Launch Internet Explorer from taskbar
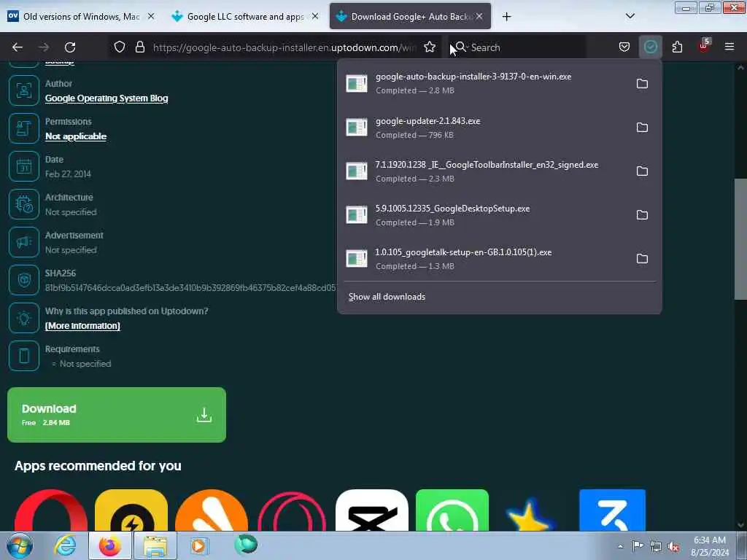 click(x=65, y=545)
